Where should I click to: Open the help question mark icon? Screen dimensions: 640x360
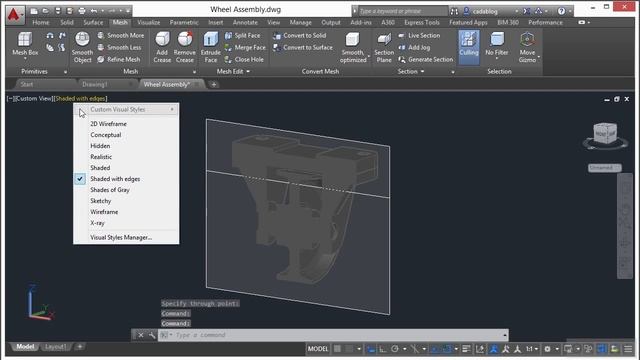[x=562, y=11]
